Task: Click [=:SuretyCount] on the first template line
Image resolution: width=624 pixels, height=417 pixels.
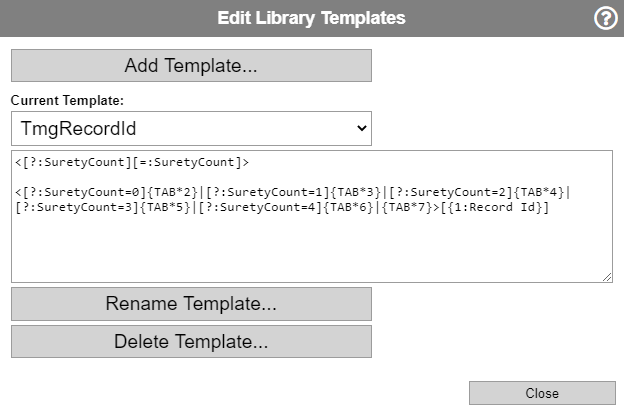Action: pyautogui.click(x=187, y=162)
